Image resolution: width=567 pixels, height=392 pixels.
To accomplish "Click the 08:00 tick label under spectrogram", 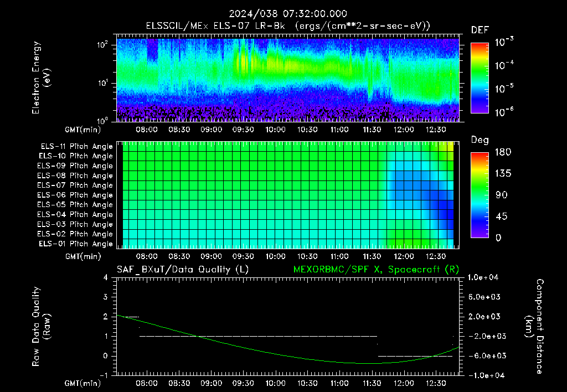I will pyautogui.click(x=147, y=130).
